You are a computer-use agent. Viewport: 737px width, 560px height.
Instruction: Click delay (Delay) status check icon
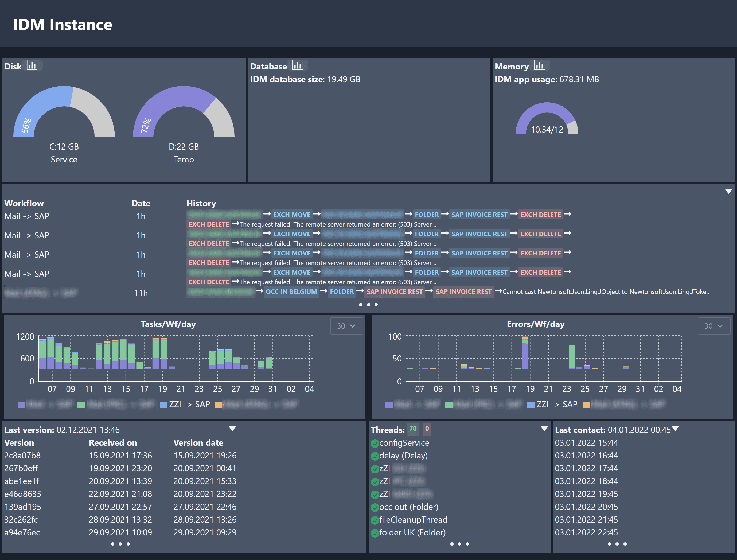[x=375, y=456]
